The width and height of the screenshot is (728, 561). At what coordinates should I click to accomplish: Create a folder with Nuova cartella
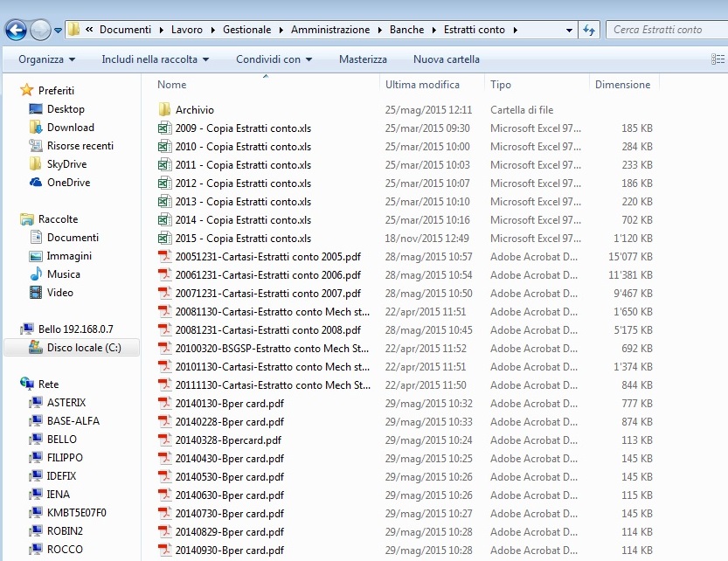[x=446, y=59]
